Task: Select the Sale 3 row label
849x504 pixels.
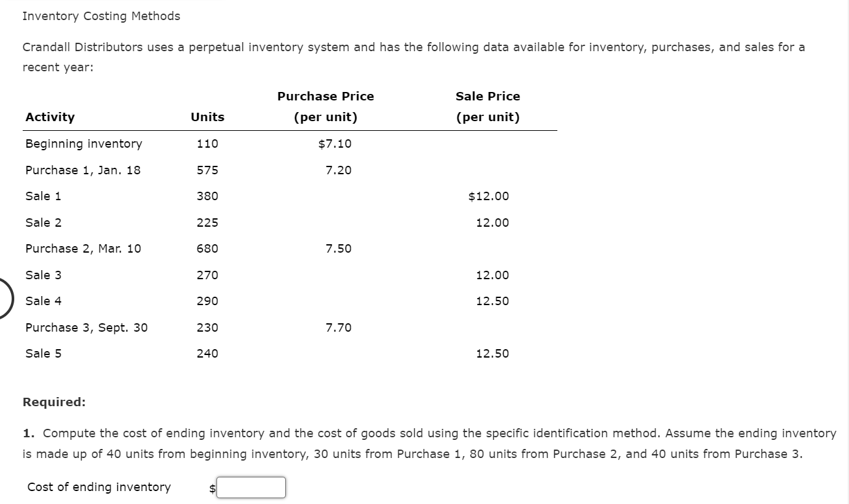Action: (x=43, y=275)
